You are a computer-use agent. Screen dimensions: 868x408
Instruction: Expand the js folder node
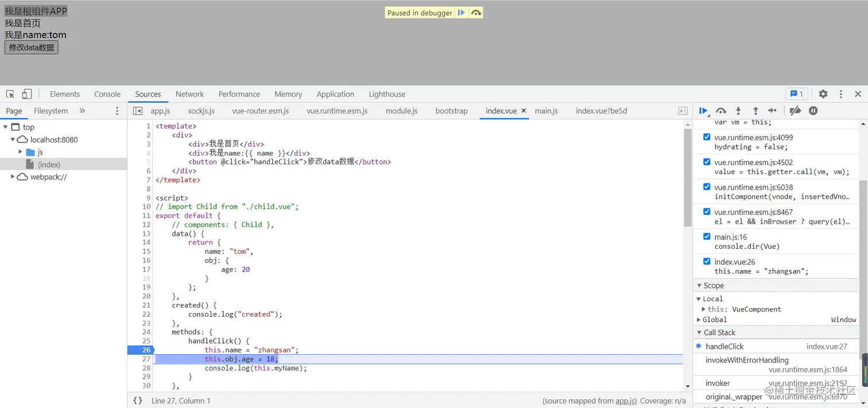click(x=20, y=152)
